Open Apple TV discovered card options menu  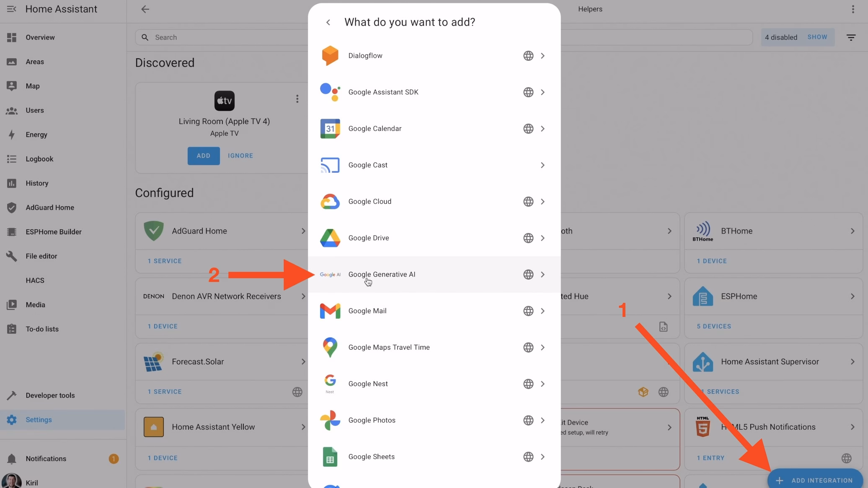[297, 99]
